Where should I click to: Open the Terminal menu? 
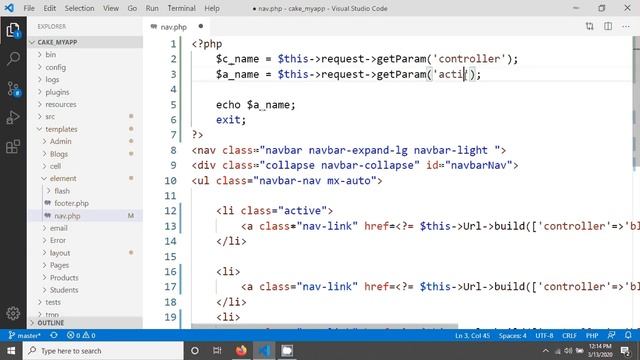click(181, 8)
